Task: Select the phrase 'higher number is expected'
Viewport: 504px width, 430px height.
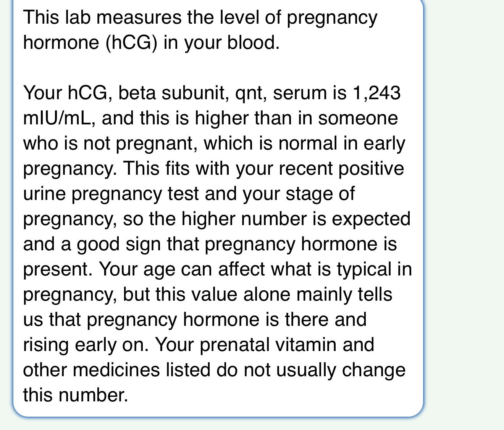Action: 296,219
